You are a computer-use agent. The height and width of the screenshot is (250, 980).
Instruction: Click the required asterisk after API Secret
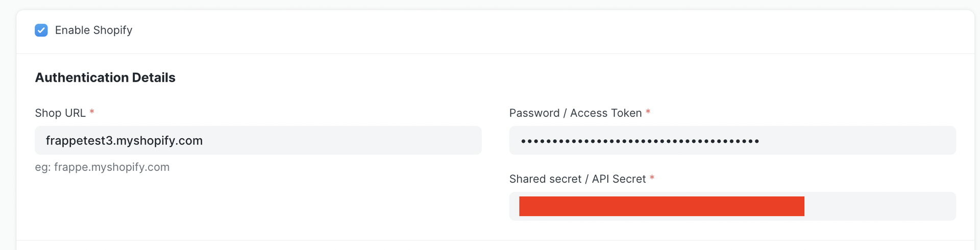pos(652,178)
